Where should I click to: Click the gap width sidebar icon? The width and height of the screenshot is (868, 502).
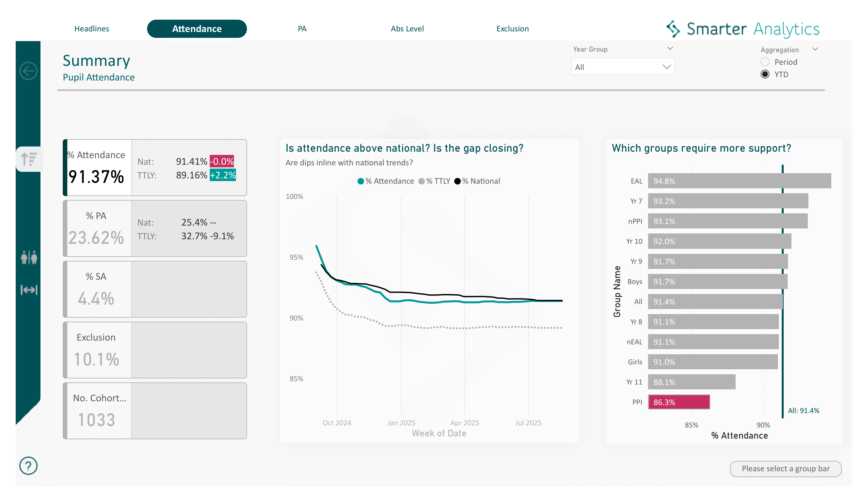(29, 290)
